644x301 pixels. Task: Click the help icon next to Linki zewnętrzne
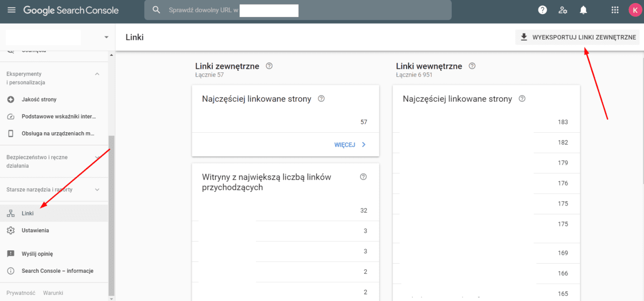pyautogui.click(x=269, y=65)
